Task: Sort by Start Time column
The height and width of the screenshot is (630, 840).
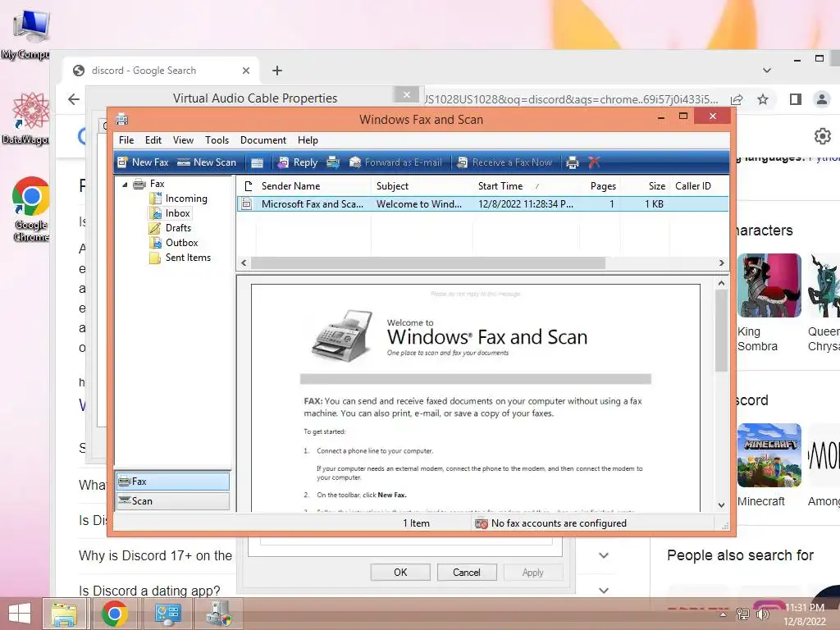Action: (526, 186)
